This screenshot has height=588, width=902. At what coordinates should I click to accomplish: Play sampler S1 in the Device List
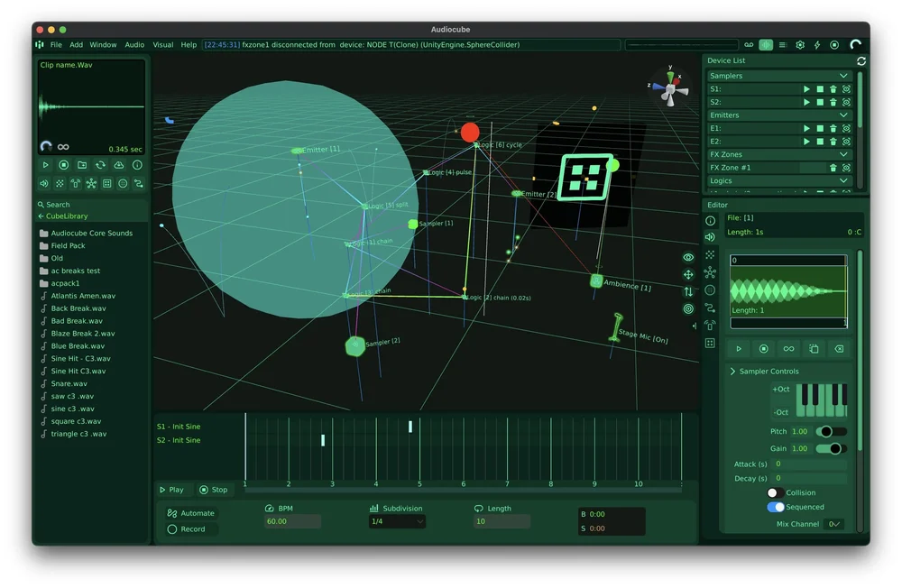(x=806, y=89)
